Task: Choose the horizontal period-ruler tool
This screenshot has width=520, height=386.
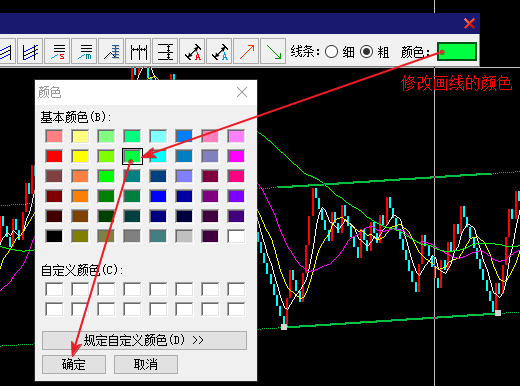Action: (138, 51)
